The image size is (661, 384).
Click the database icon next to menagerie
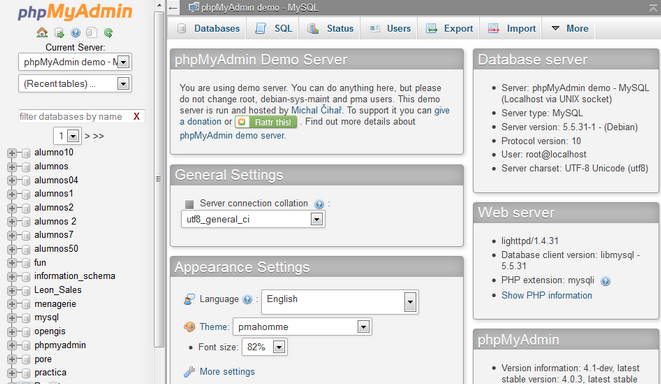click(26, 304)
